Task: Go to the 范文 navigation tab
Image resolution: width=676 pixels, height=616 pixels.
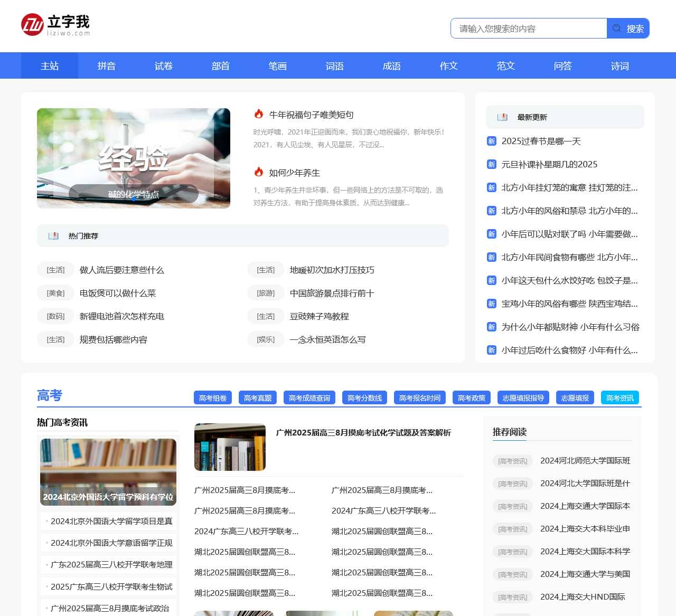Action: pos(506,66)
